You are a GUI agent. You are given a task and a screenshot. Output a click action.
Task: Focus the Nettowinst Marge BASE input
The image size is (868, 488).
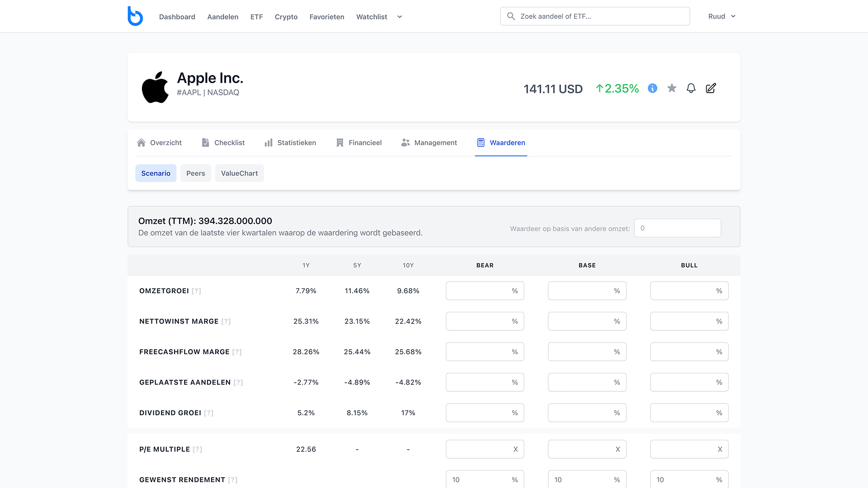tap(587, 322)
